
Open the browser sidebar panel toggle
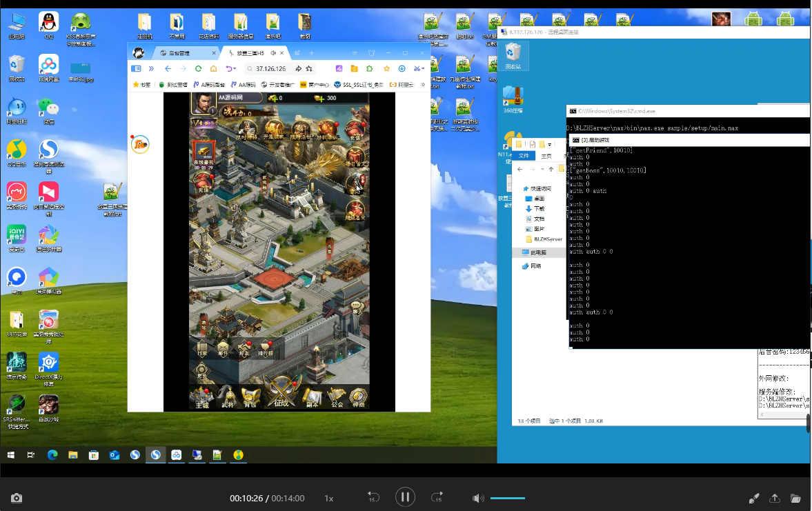(136, 68)
